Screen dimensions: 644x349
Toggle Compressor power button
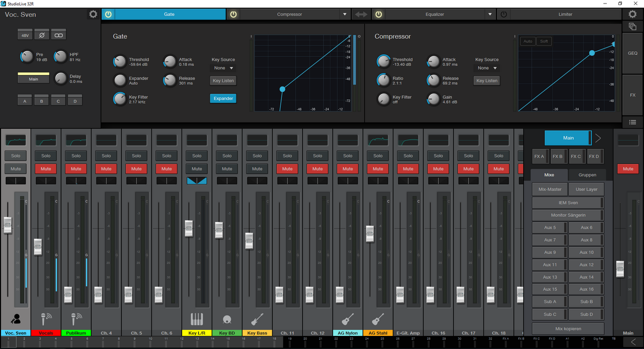(x=233, y=15)
